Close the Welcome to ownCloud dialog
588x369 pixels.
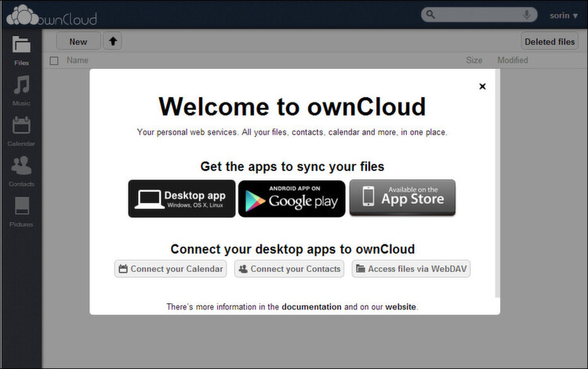pos(482,86)
